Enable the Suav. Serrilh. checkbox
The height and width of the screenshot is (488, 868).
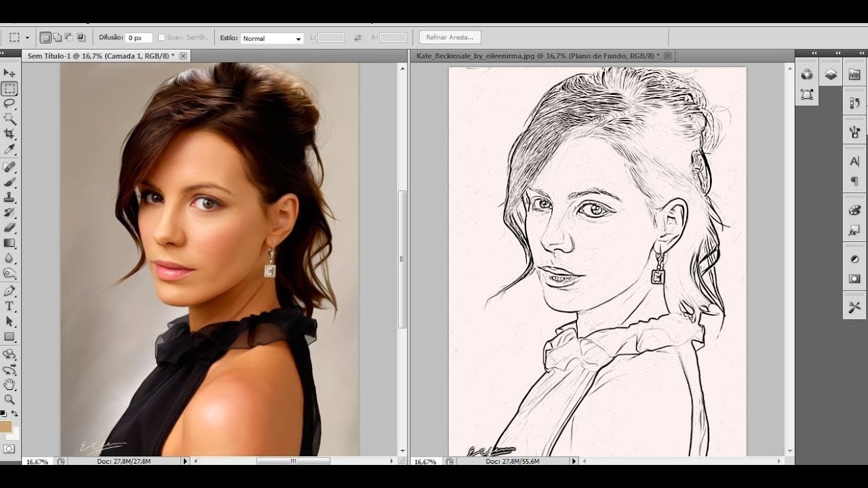click(162, 37)
